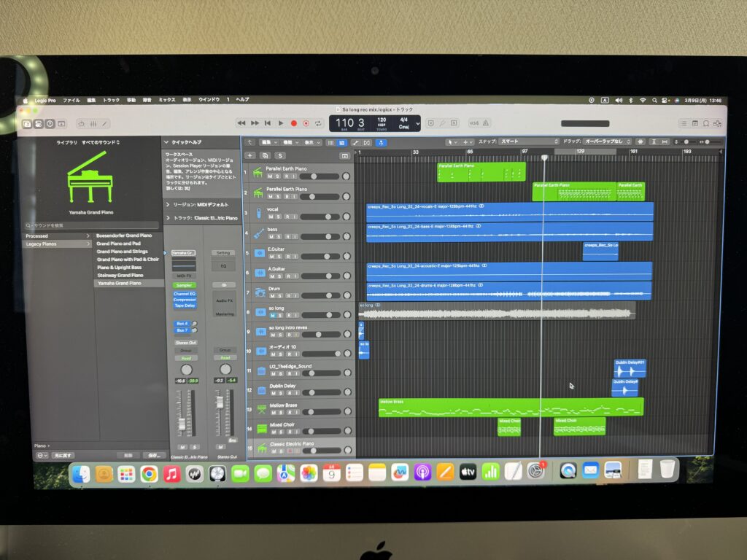Open the Drag mode オーバーラップなし dropdown

(x=608, y=141)
